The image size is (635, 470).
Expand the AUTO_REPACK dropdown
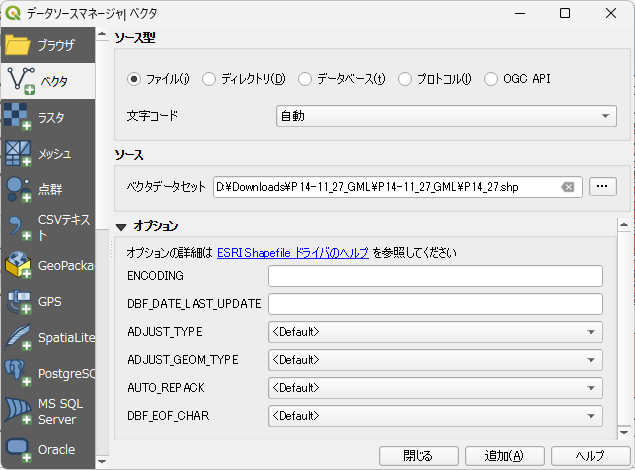[435, 387]
